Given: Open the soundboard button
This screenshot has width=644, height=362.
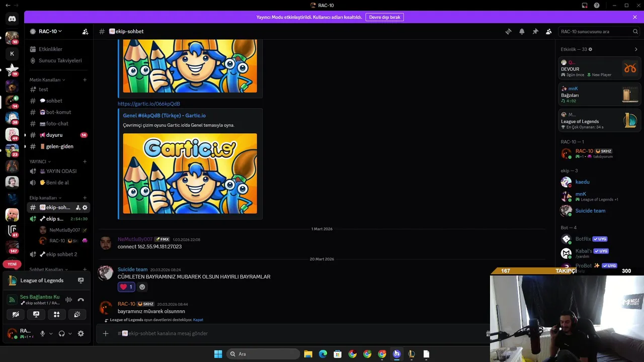Looking at the screenshot, I should click(x=77, y=314).
